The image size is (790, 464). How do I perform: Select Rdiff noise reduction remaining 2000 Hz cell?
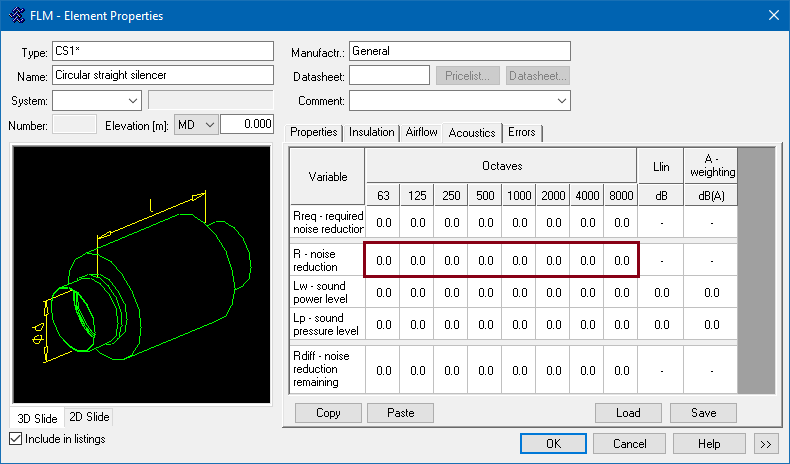click(553, 370)
